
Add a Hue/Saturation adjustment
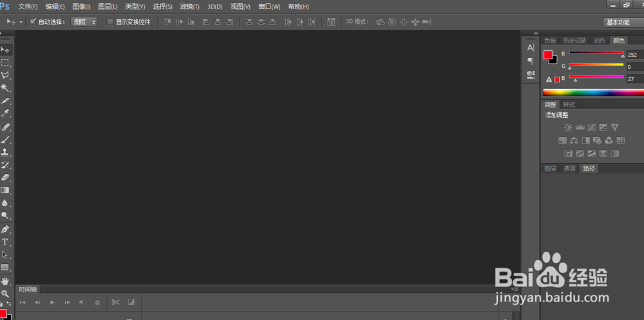pos(562,140)
